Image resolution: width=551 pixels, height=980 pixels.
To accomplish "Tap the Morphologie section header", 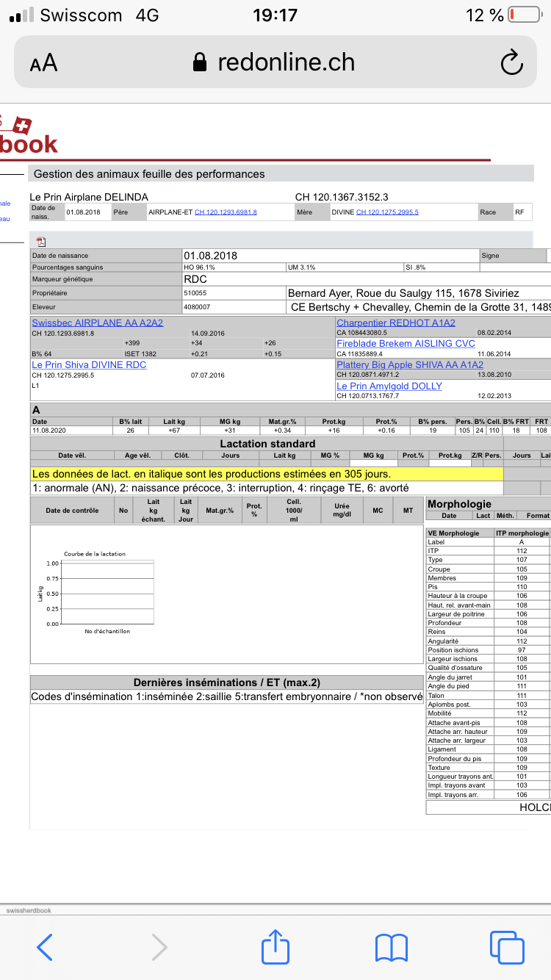I will (459, 504).
